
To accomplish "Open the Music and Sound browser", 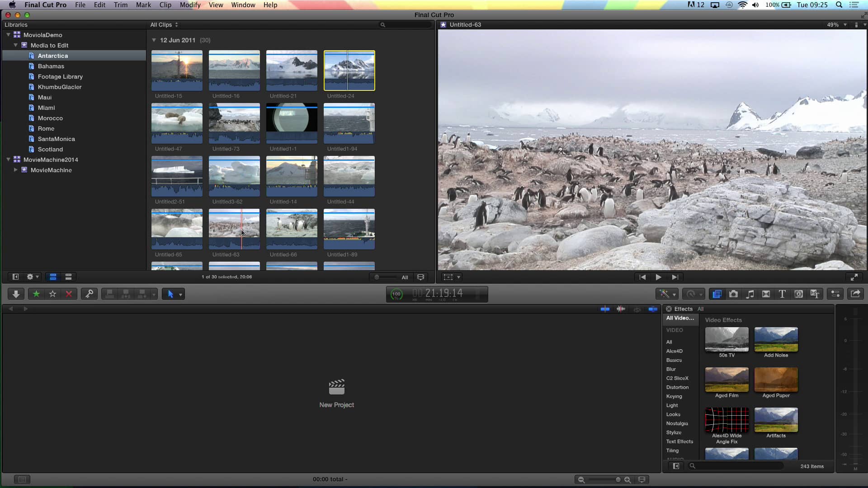I will pos(750,294).
